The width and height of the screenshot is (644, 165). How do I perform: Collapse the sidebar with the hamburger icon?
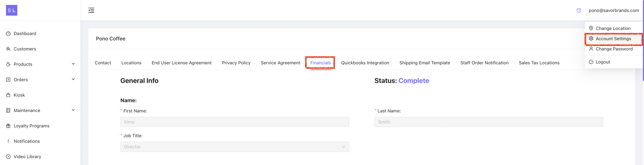click(x=91, y=10)
